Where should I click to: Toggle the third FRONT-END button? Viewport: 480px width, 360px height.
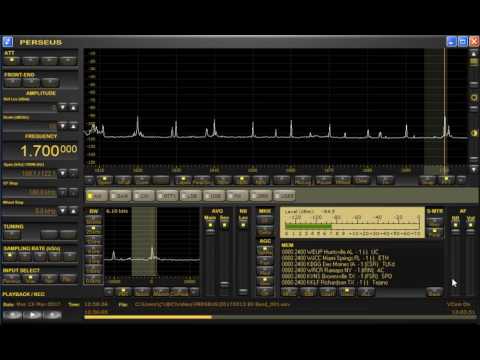(x=50, y=82)
